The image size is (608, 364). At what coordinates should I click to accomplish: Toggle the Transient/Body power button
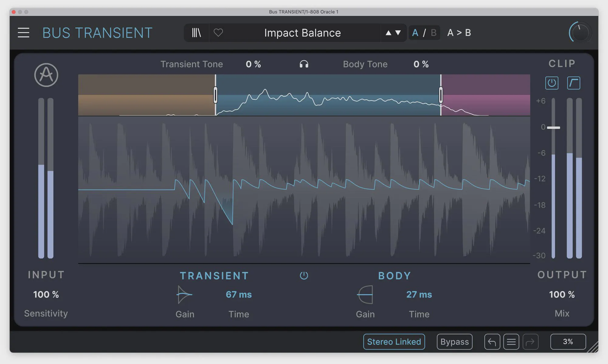tap(304, 276)
